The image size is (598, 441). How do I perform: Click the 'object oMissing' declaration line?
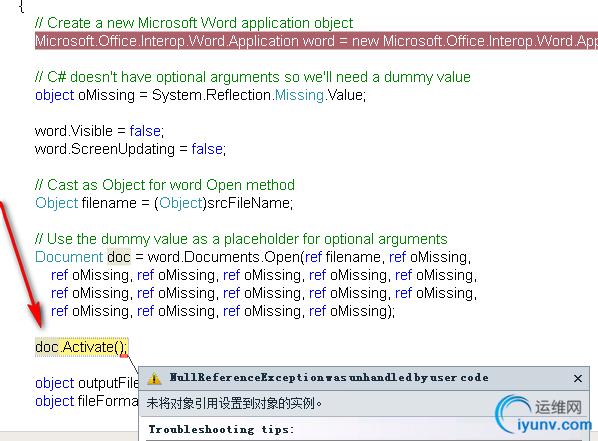click(x=200, y=95)
